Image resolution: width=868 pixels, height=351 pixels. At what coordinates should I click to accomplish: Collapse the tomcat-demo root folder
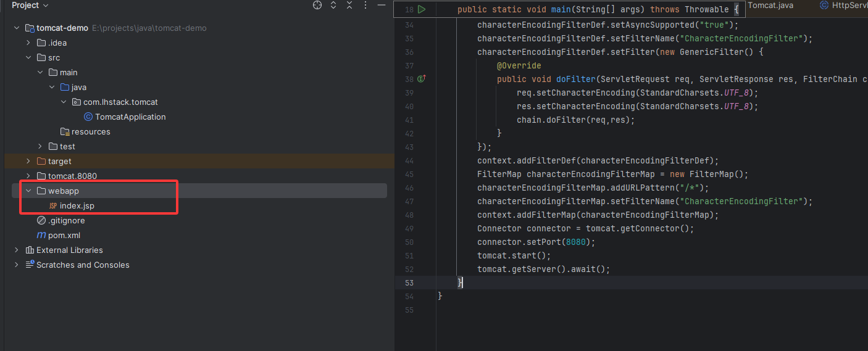pyautogui.click(x=17, y=28)
